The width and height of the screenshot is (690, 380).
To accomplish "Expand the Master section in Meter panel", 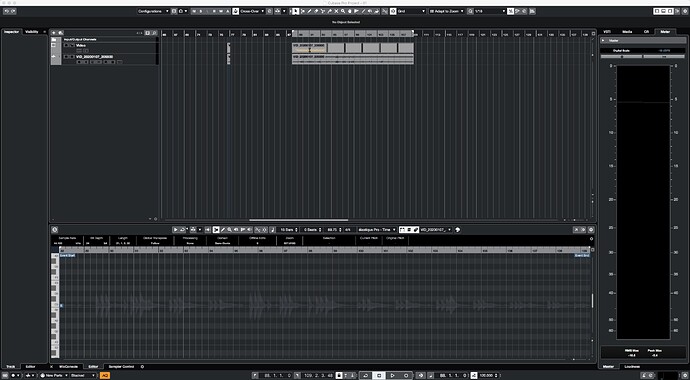I will click(x=603, y=40).
